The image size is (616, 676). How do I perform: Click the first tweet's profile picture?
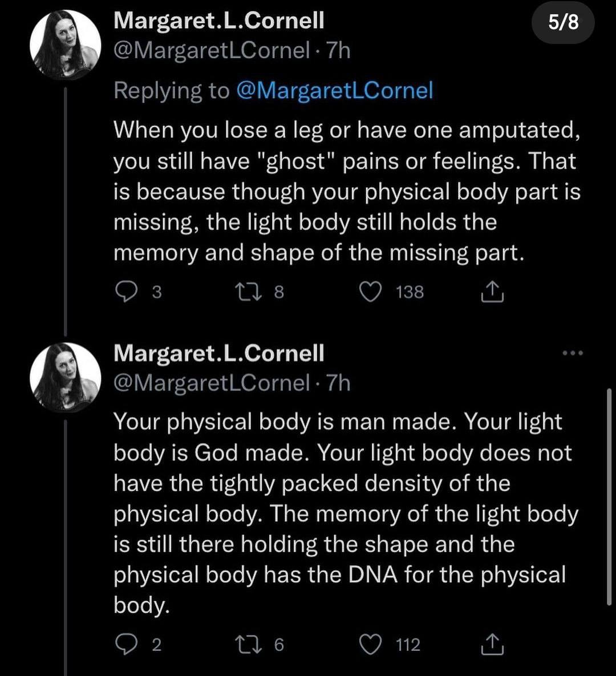point(65,44)
